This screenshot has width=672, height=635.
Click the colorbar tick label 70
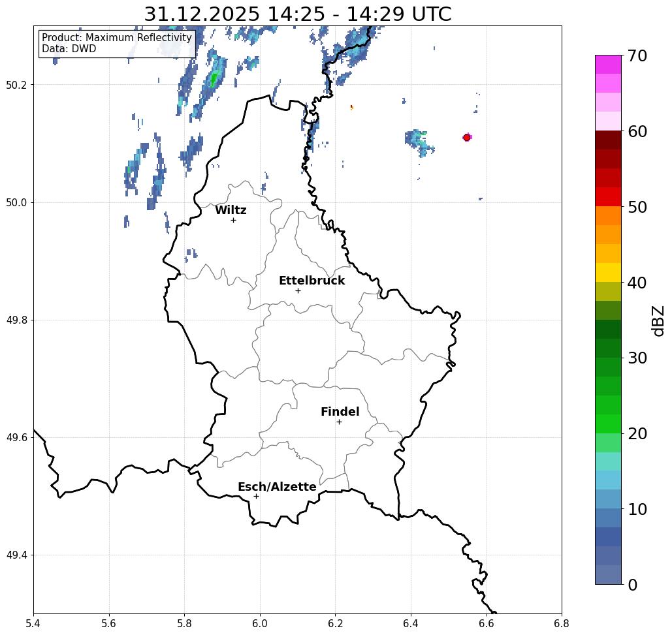point(637,55)
